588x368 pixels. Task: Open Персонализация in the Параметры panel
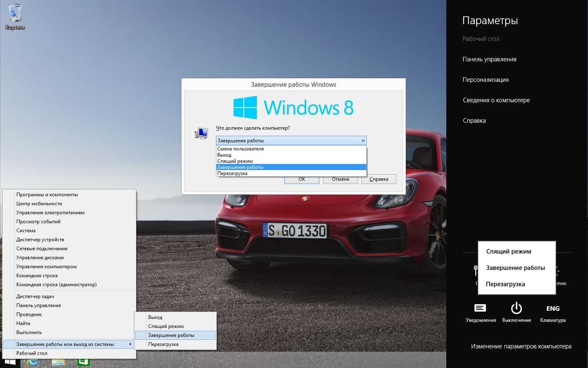(x=486, y=80)
